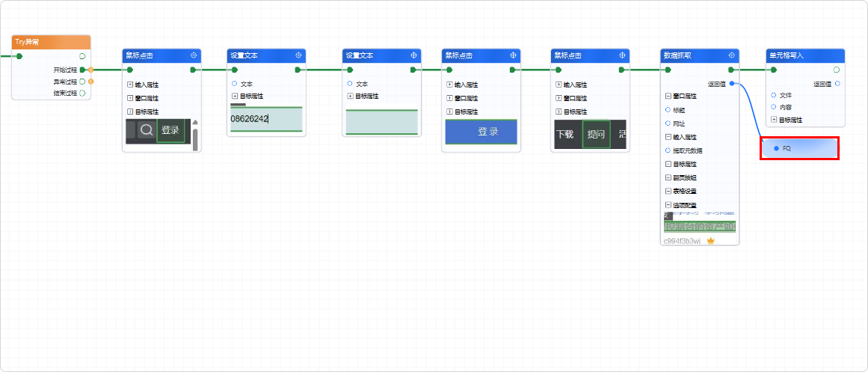Image resolution: width=868 pixels, height=372 pixels.
Task: Click crosshair icon on 鼠标点击 node with blue 登录 preview
Action: click(x=513, y=55)
